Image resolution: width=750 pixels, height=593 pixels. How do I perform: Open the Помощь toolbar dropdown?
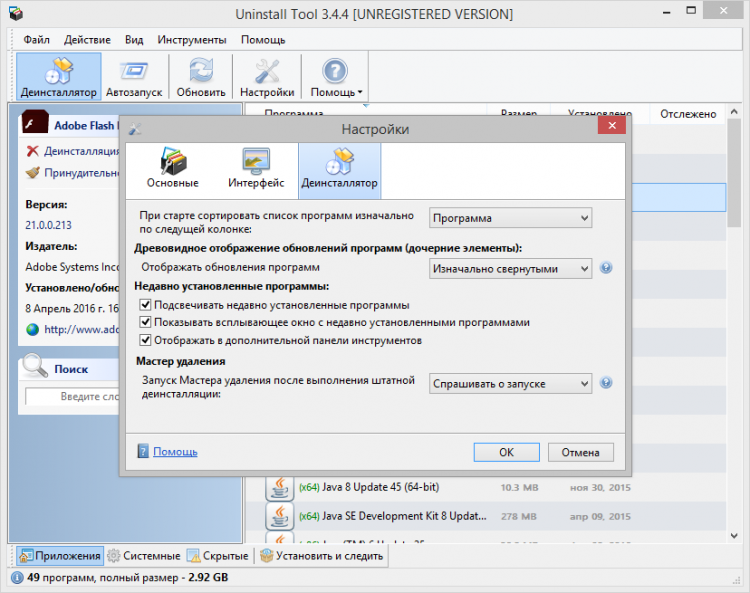coord(336,76)
